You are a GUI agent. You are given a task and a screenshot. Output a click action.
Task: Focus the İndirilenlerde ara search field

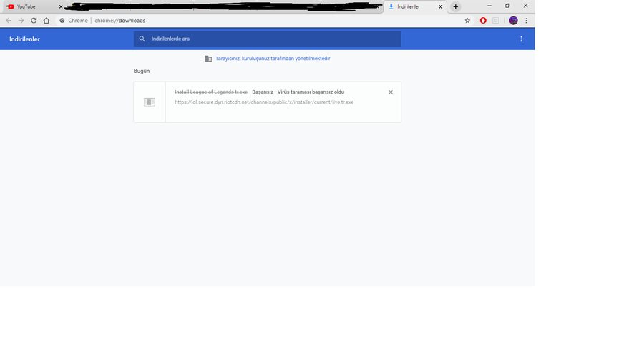267,39
